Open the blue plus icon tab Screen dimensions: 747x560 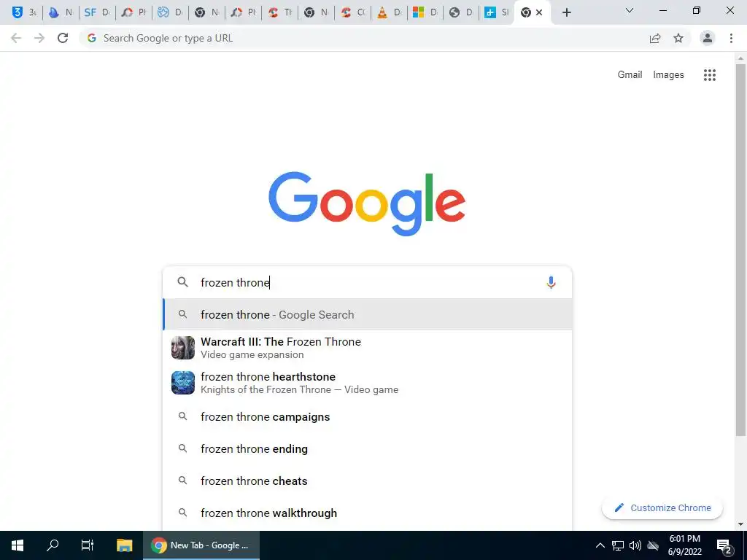coord(496,12)
